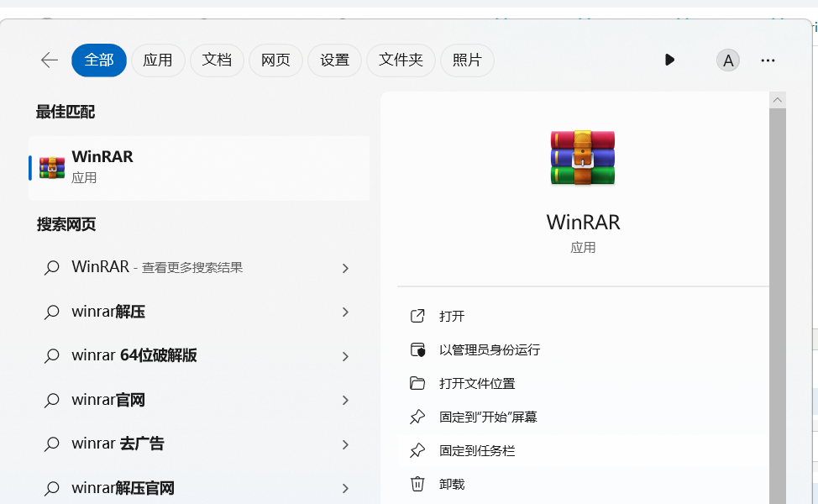Expand the chevron beside winrar解压

(x=345, y=312)
